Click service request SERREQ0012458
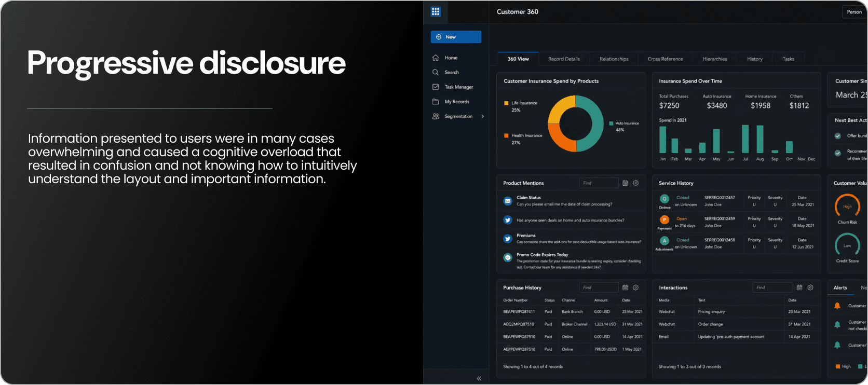Screen dimensions: 868x385 [720, 240]
